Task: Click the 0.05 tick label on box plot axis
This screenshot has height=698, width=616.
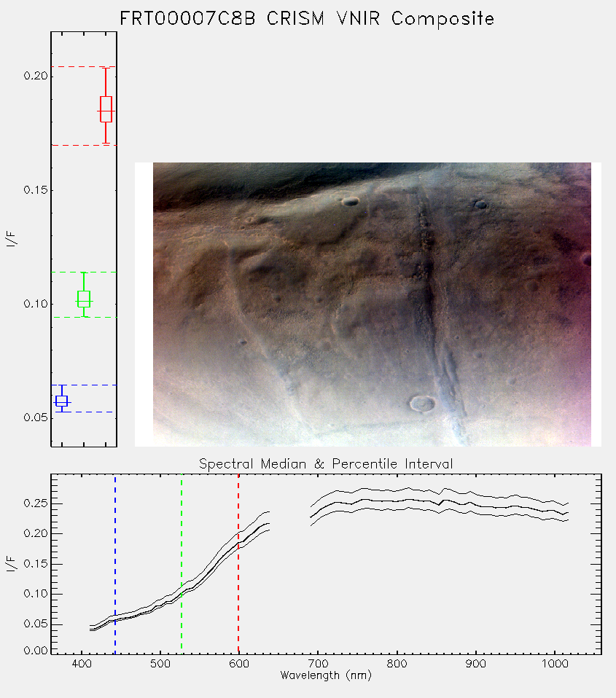Action: 36,417
